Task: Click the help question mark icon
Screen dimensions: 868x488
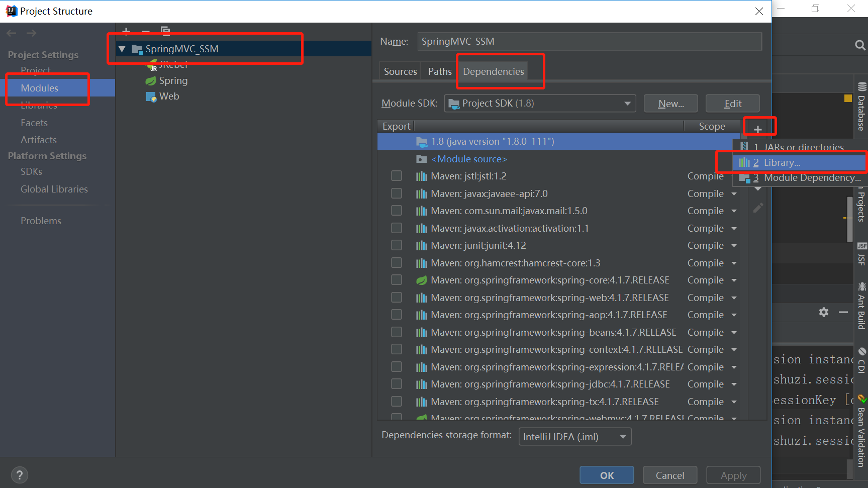Action: click(x=20, y=475)
